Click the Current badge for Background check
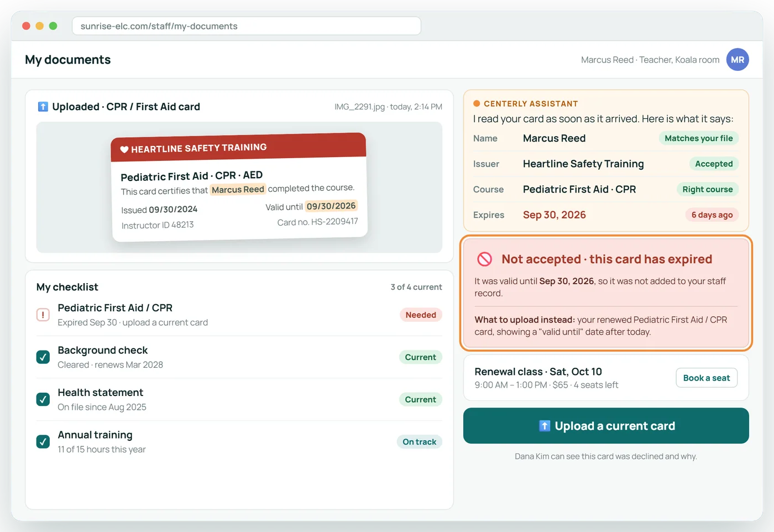Screen dimensions: 774x532 point(421,357)
